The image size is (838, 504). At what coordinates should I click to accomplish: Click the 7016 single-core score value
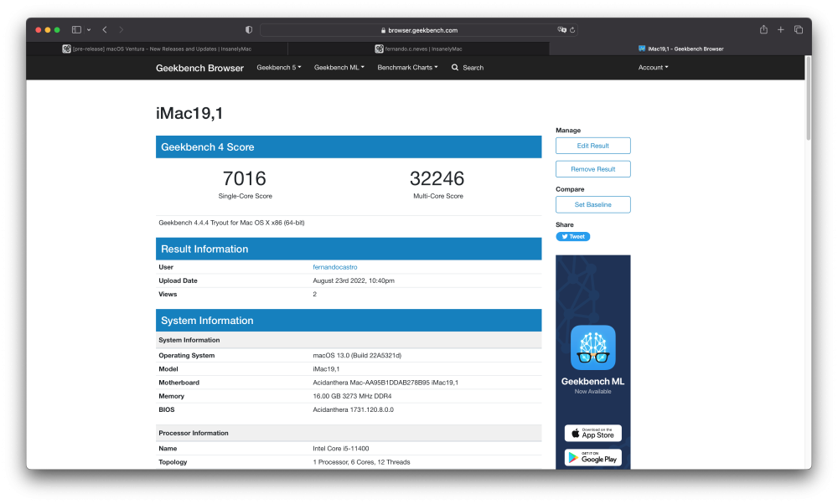(244, 178)
